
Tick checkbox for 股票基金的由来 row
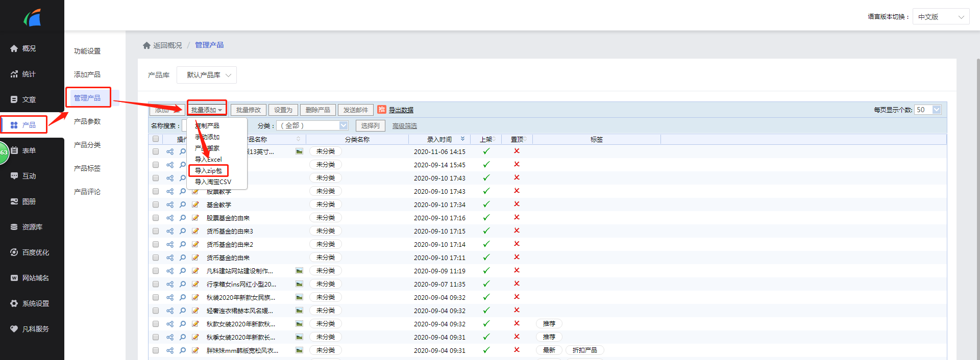click(156, 218)
